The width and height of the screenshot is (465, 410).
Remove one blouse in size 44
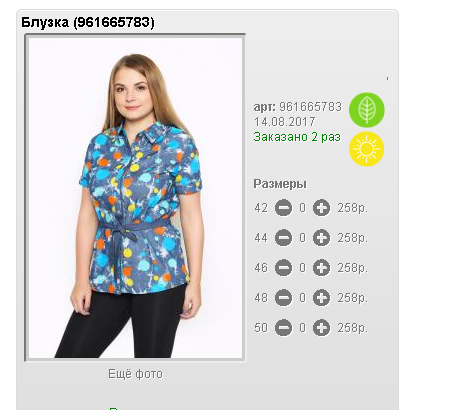click(x=283, y=238)
